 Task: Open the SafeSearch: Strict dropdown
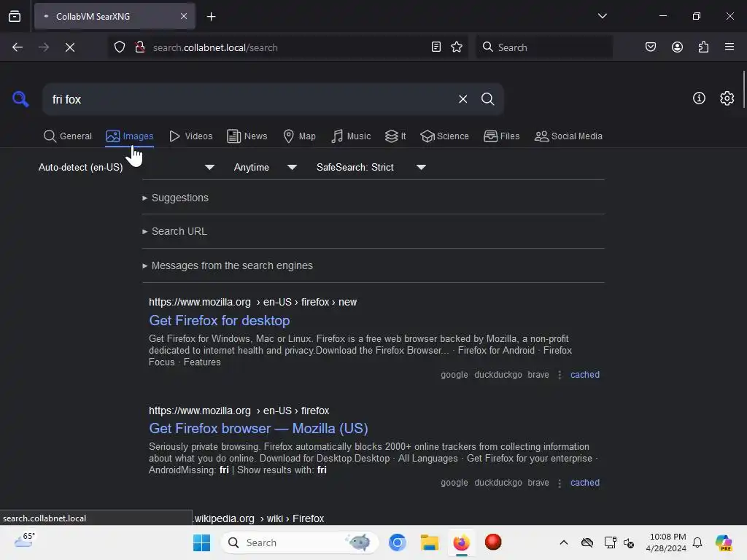(x=371, y=167)
